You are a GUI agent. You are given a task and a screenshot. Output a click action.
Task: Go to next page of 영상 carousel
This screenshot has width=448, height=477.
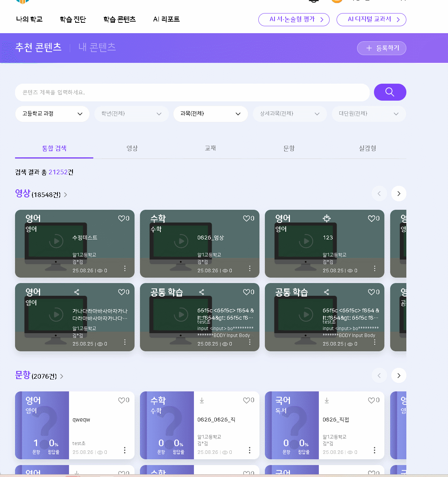pyautogui.click(x=399, y=194)
